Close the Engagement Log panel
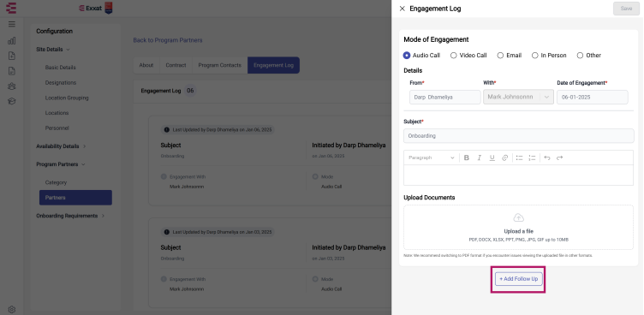 click(x=402, y=9)
